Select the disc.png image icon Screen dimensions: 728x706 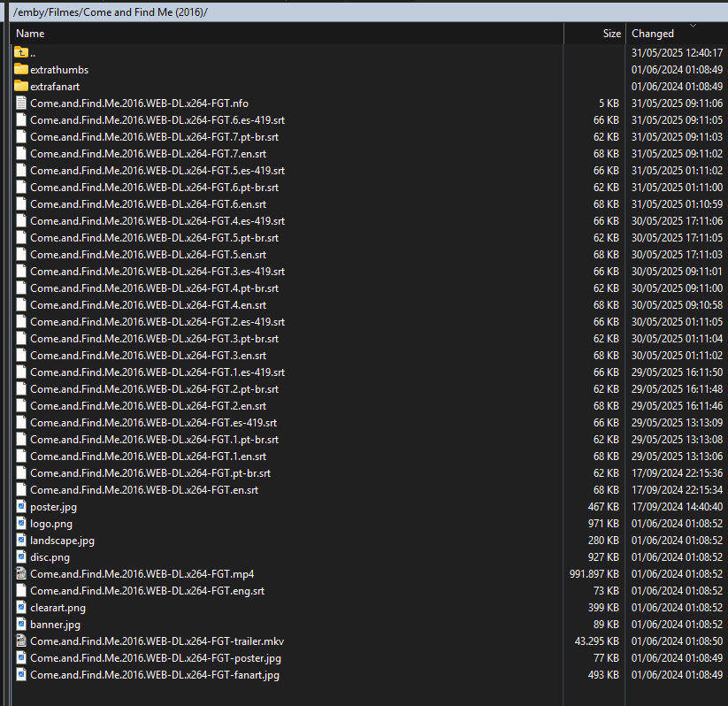click(21, 556)
